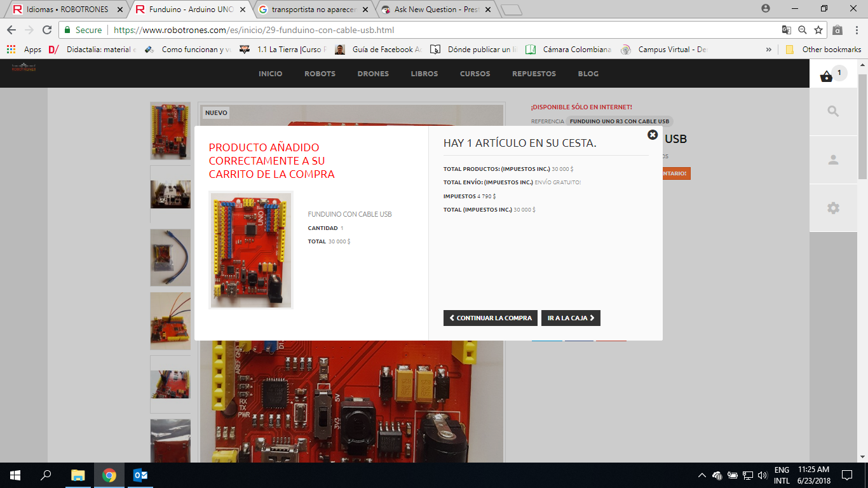Open the Cámara Colombiana bookmark
The height and width of the screenshot is (488, 868).
click(569, 49)
